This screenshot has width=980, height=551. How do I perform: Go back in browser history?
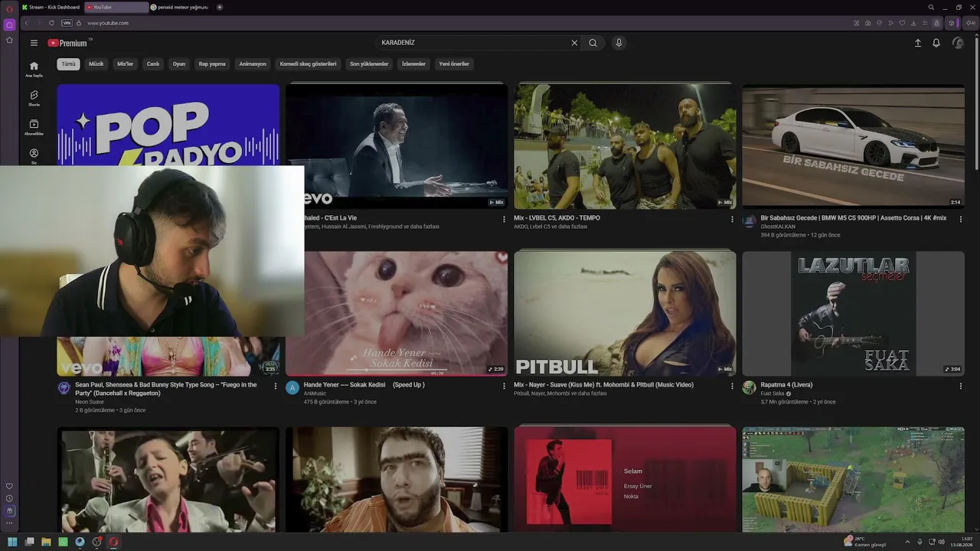[x=27, y=23]
